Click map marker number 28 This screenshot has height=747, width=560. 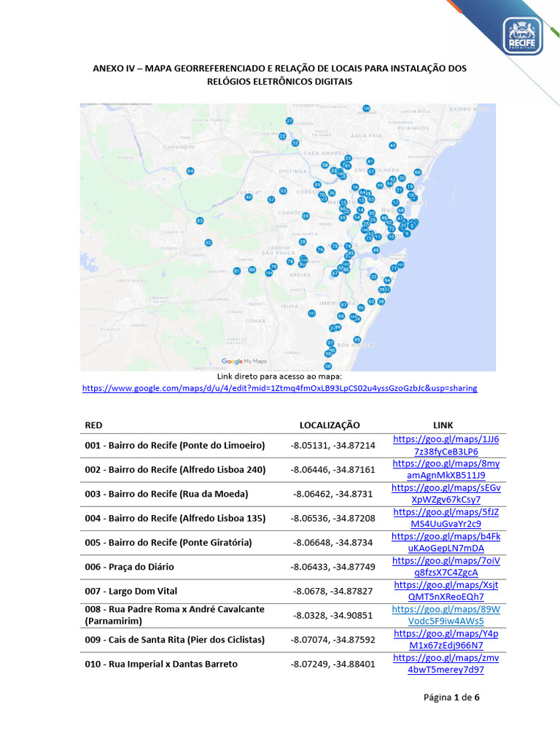coord(303,242)
